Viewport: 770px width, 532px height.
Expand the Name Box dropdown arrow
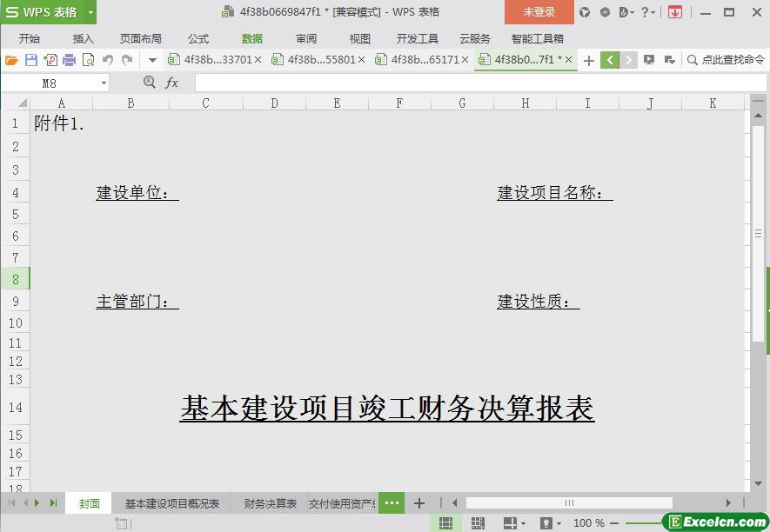tap(104, 83)
